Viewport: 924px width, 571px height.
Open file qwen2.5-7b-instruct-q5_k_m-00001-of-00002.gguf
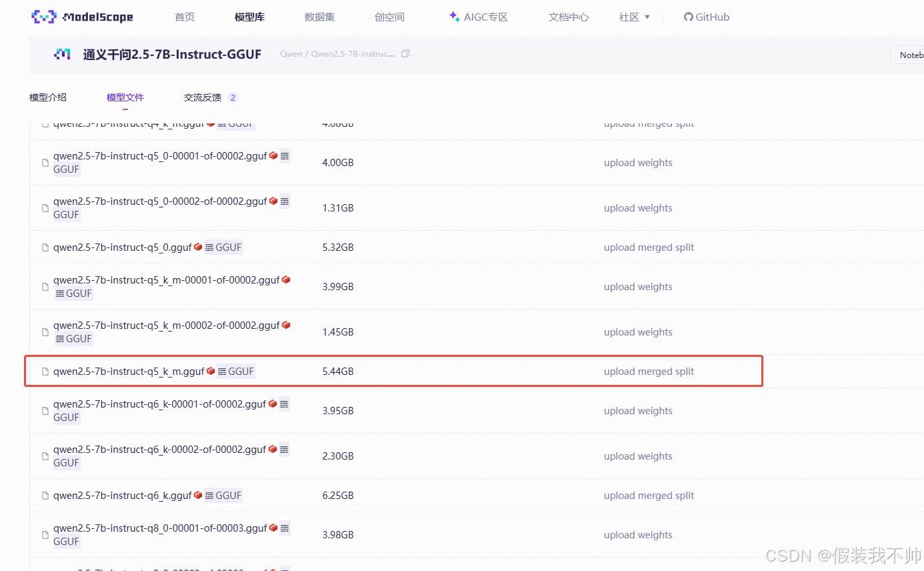(x=167, y=280)
